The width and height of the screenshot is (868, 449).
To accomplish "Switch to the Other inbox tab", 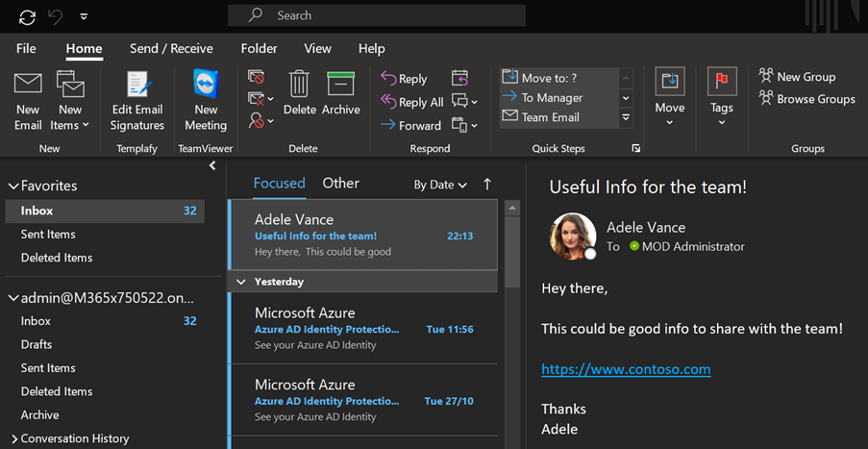I will [x=341, y=184].
